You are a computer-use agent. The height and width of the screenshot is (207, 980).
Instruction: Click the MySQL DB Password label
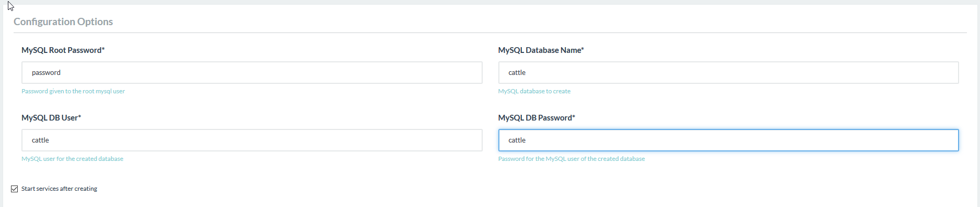537,118
